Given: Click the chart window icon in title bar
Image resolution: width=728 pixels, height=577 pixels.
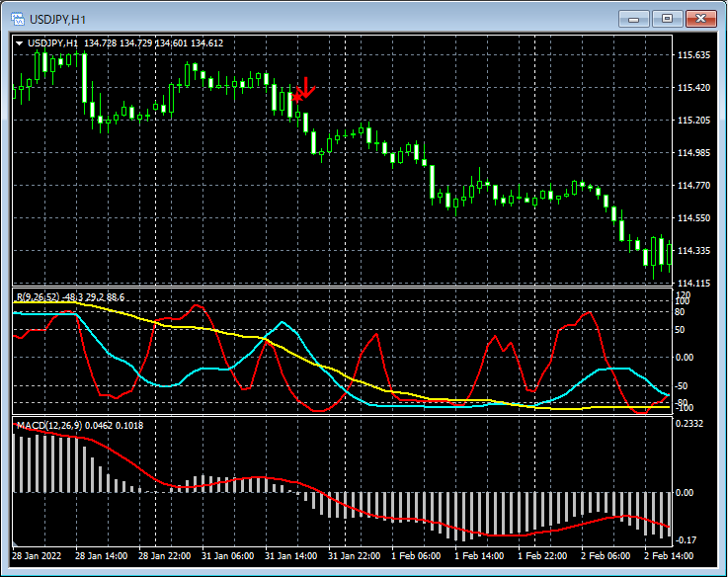Looking at the screenshot, I should click(x=17, y=18).
